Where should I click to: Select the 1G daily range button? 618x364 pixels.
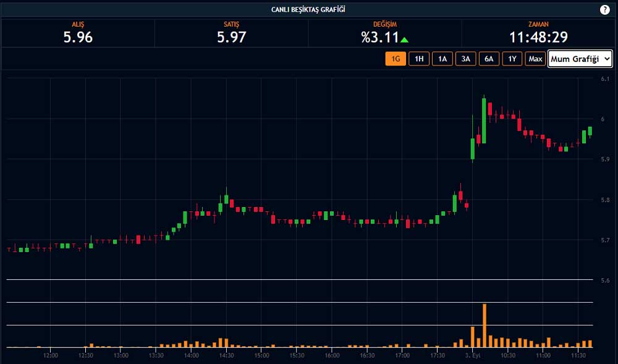coord(396,59)
